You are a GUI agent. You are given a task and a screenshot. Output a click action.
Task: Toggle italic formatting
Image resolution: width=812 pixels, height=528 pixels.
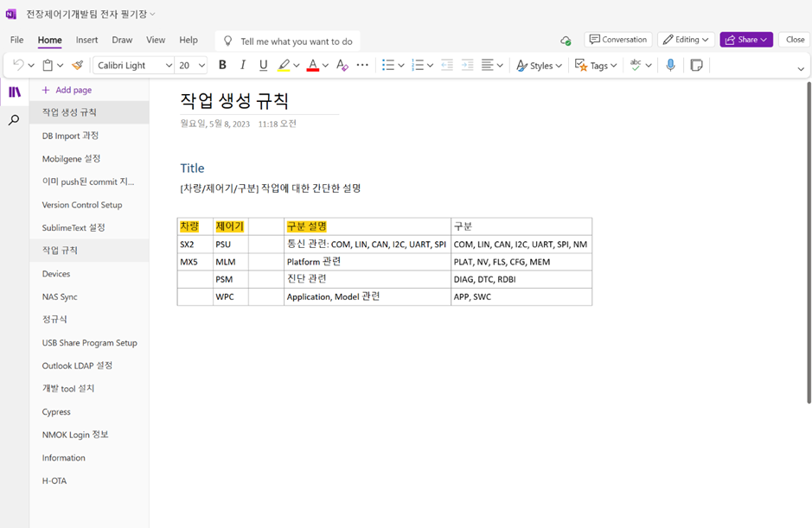tap(243, 65)
